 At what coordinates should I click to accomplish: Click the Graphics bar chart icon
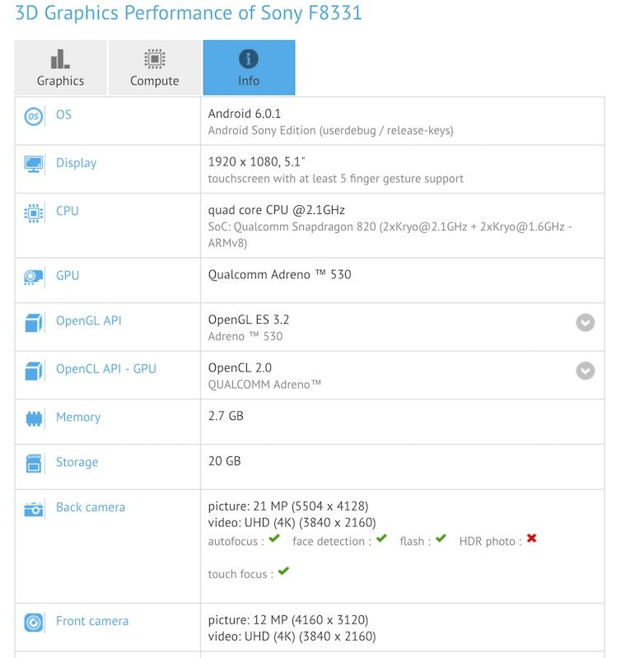pyautogui.click(x=60, y=58)
